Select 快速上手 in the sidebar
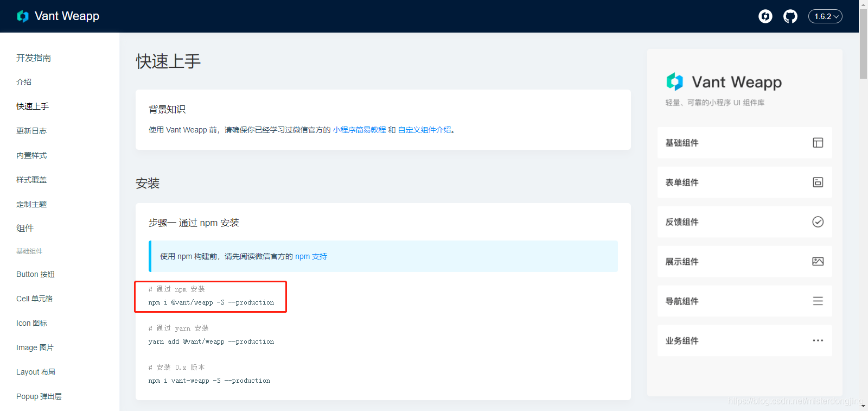This screenshot has width=868, height=411. [33, 106]
